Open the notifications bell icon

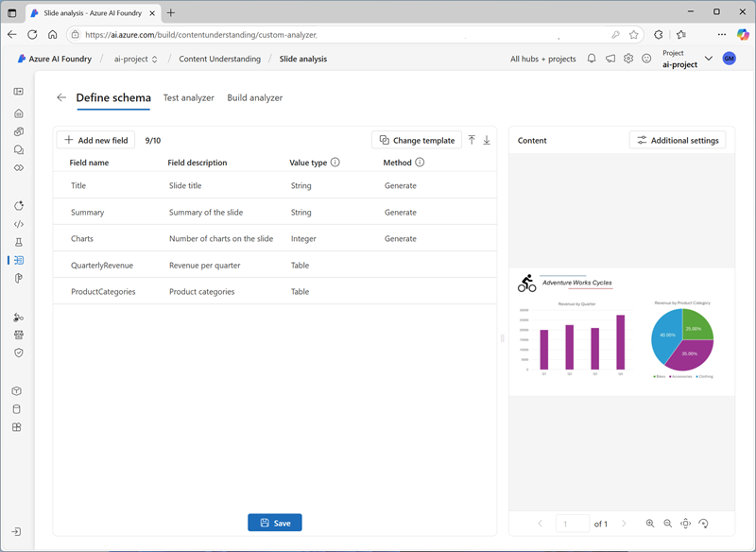pos(592,59)
